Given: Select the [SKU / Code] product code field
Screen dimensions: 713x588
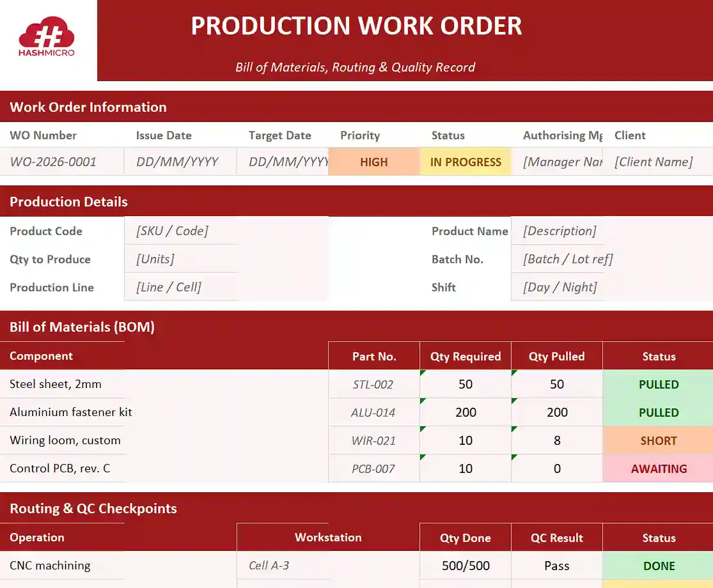Looking at the screenshot, I should [226, 231].
